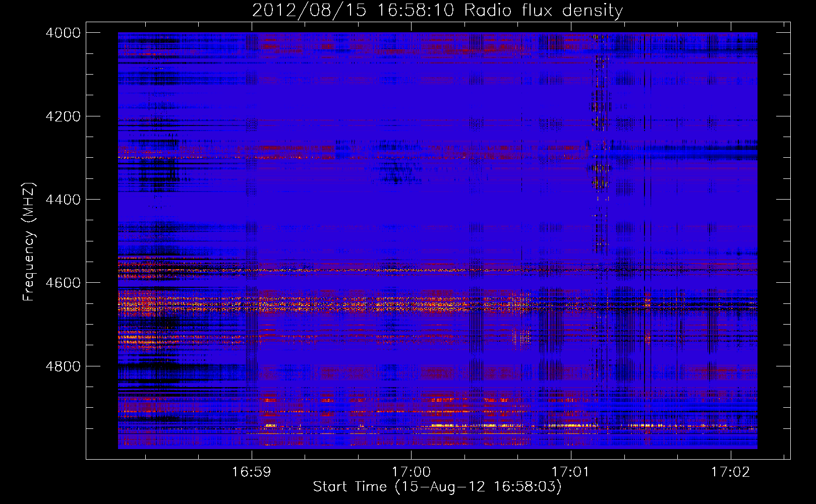816x504 pixels.
Task: Select the 4000 frequency tick label
Action: coord(63,33)
